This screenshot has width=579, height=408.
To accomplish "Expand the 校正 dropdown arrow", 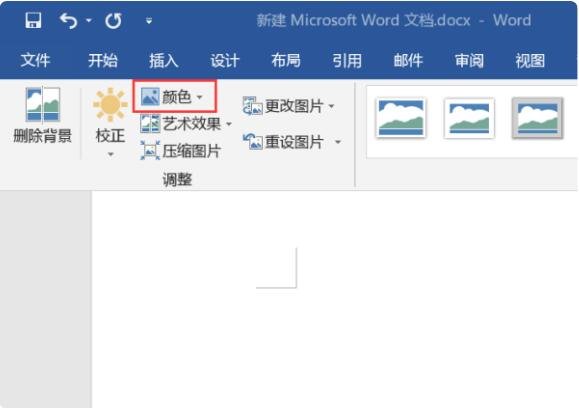I will [x=110, y=154].
